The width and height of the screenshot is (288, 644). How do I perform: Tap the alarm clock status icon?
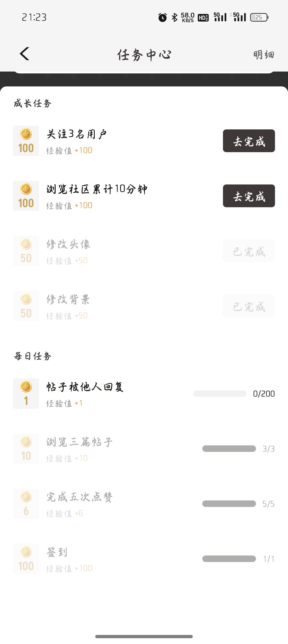pyautogui.click(x=163, y=17)
